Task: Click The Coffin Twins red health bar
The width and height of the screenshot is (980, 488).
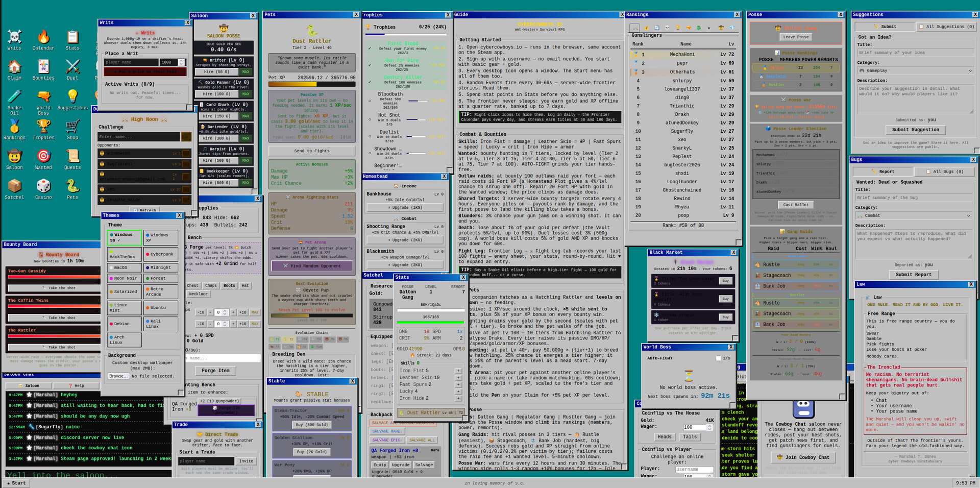Action: click(x=54, y=306)
